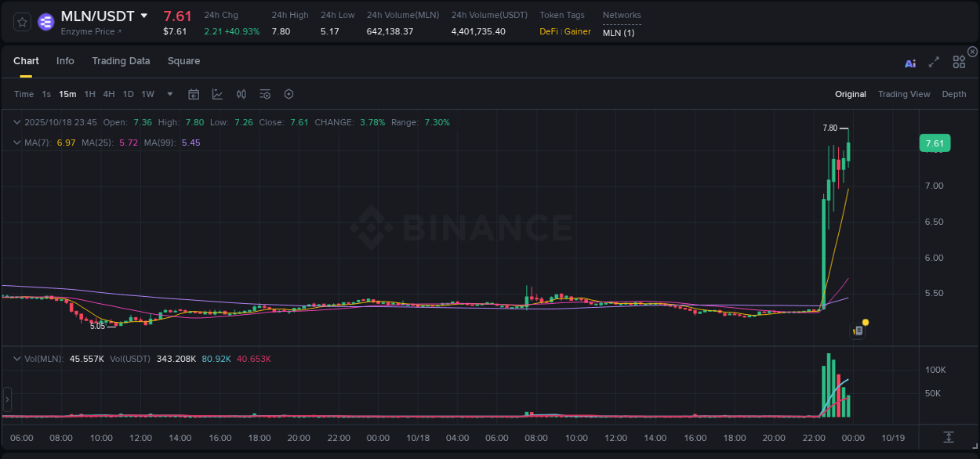Image resolution: width=980 pixels, height=459 pixels.
Task: Open the chart widgets layout panel
Action: click(x=959, y=62)
